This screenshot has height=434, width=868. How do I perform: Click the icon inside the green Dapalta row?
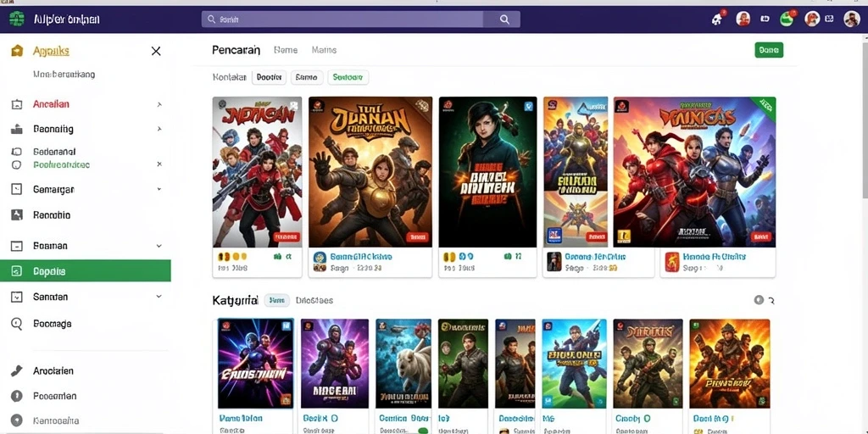17,271
